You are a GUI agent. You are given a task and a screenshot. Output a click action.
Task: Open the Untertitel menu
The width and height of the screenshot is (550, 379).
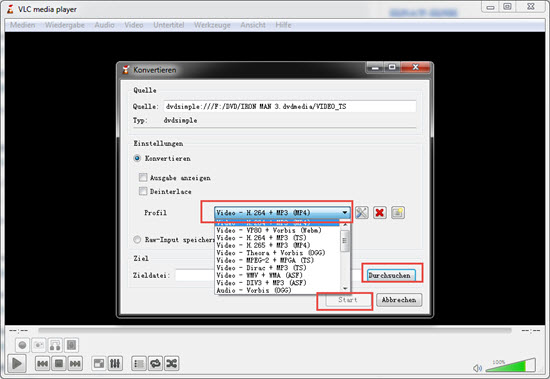tap(168, 25)
